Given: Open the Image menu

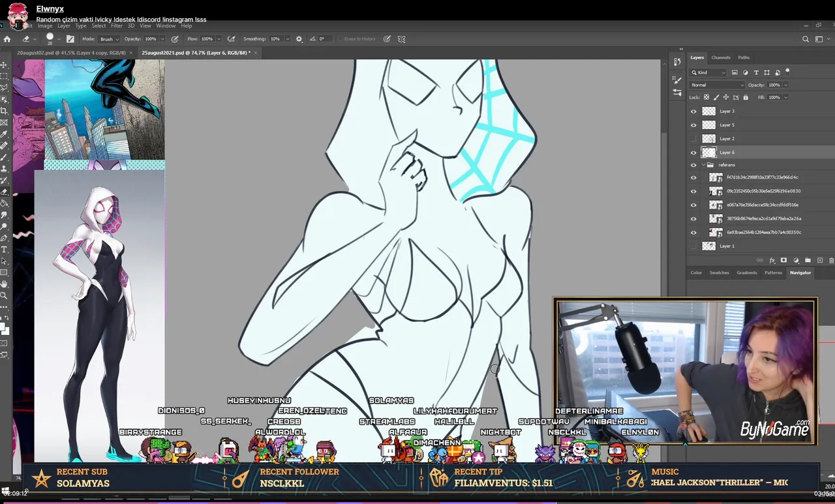Looking at the screenshot, I should (44, 26).
